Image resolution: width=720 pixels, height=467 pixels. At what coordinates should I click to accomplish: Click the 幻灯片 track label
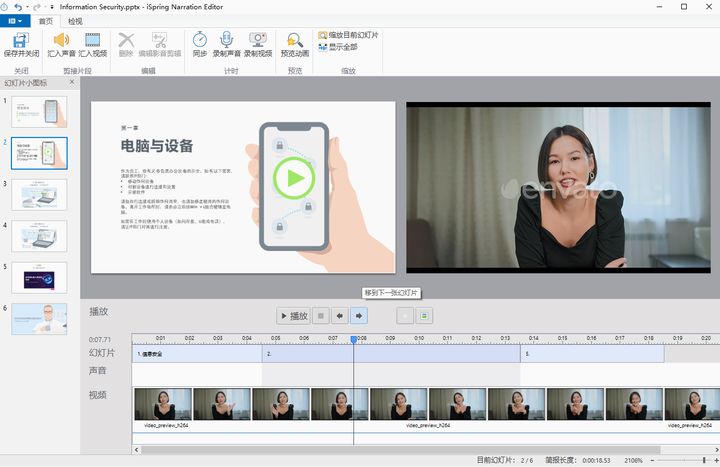[x=101, y=353]
